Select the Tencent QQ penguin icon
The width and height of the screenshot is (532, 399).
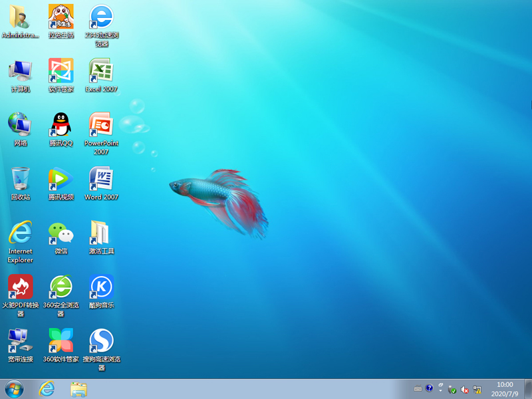(61, 124)
